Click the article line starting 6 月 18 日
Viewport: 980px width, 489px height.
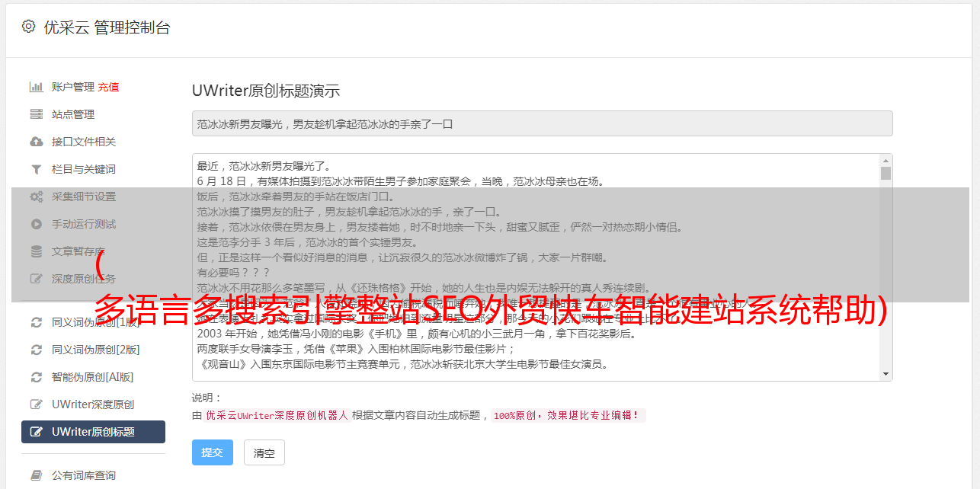(x=400, y=181)
